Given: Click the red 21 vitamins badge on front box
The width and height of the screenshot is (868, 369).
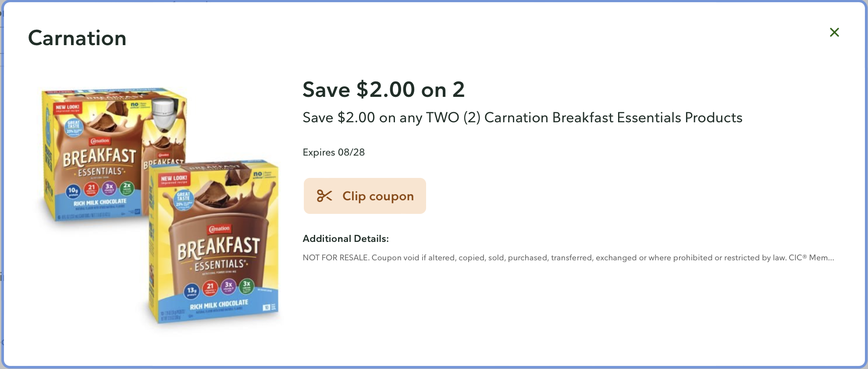Looking at the screenshot, I should click(x=210, y=287).
